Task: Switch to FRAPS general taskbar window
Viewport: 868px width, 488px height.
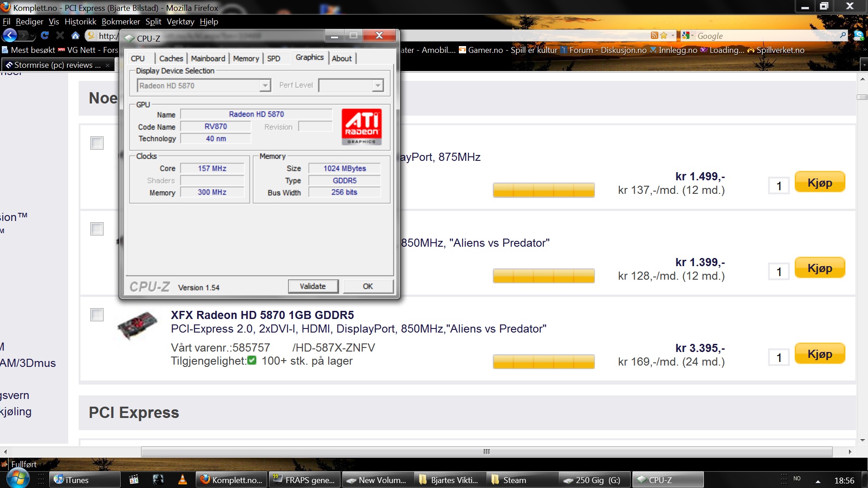Action: 305,480
